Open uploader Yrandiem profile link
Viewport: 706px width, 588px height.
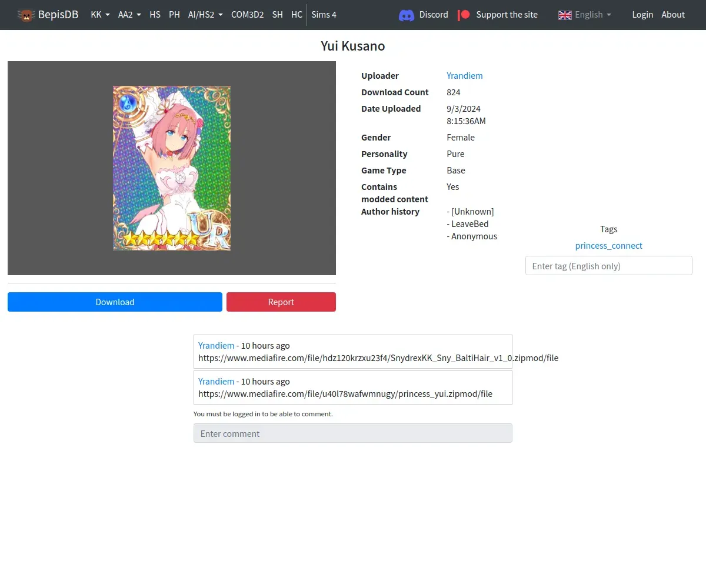pos(465,75)
